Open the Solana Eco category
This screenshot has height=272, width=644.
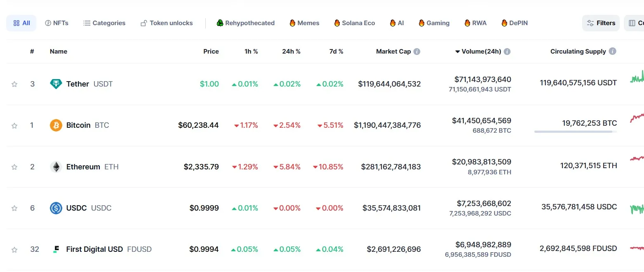[x=354, y=23]
